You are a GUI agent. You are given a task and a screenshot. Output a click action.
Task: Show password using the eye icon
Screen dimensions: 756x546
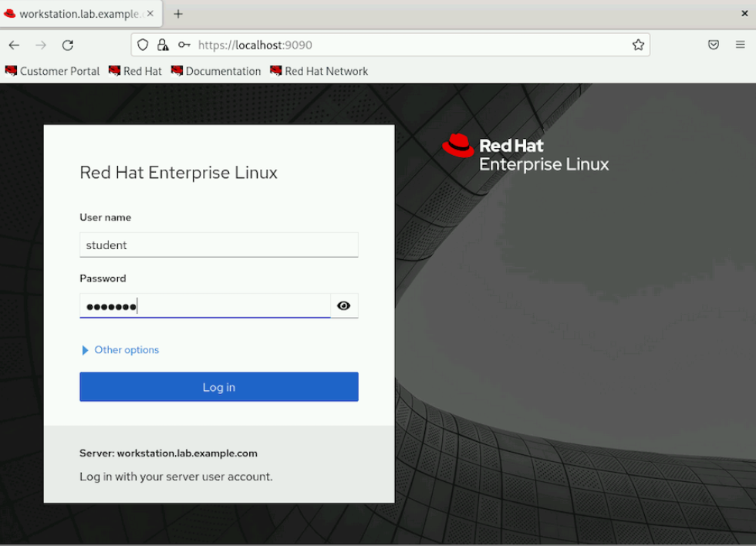[x=344, y=305]
